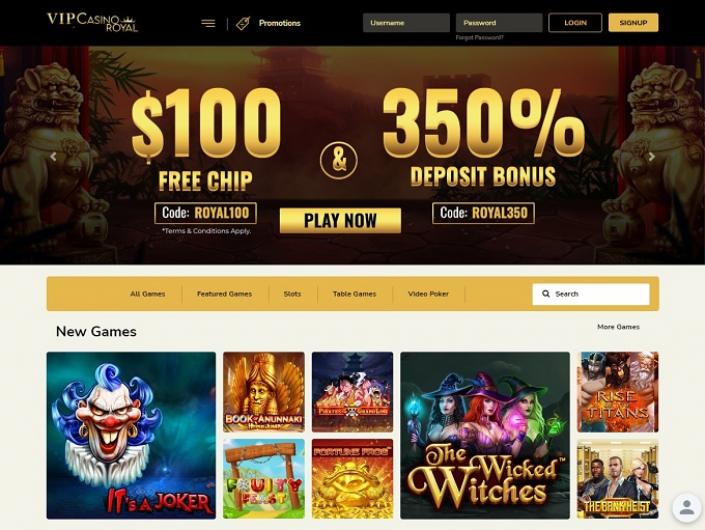This screenshot has height=530, width=705.
Task: Switch to the Featured Games tab
Action: pyautogui.click(x=224, y=294)
